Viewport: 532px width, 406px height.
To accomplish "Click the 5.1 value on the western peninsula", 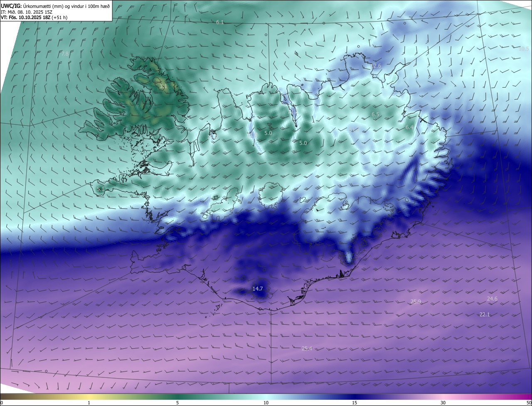I will pos(100,189).
